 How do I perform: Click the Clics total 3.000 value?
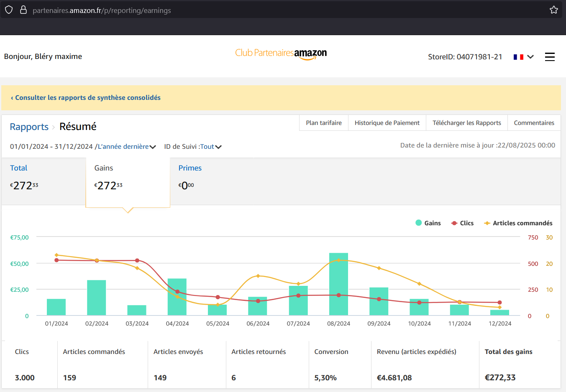click(25, 378)
